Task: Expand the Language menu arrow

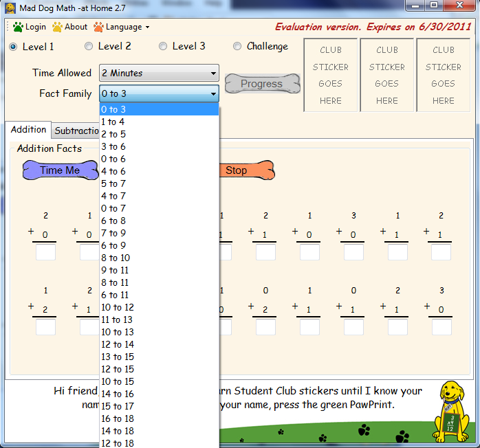Action: point(148,27)
